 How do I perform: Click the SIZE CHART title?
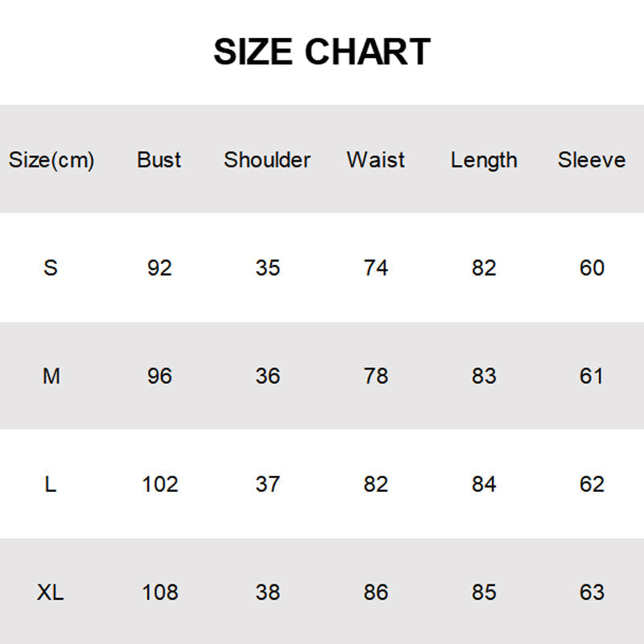coord(322,52)
